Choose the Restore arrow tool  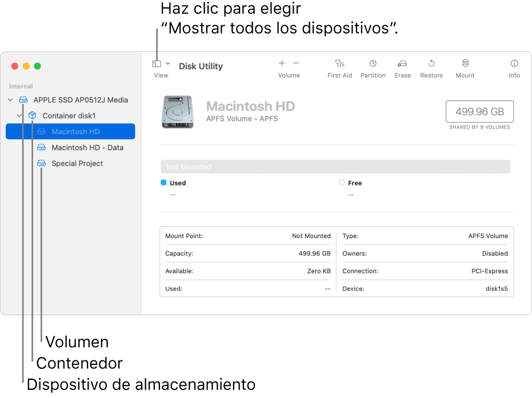431,63
